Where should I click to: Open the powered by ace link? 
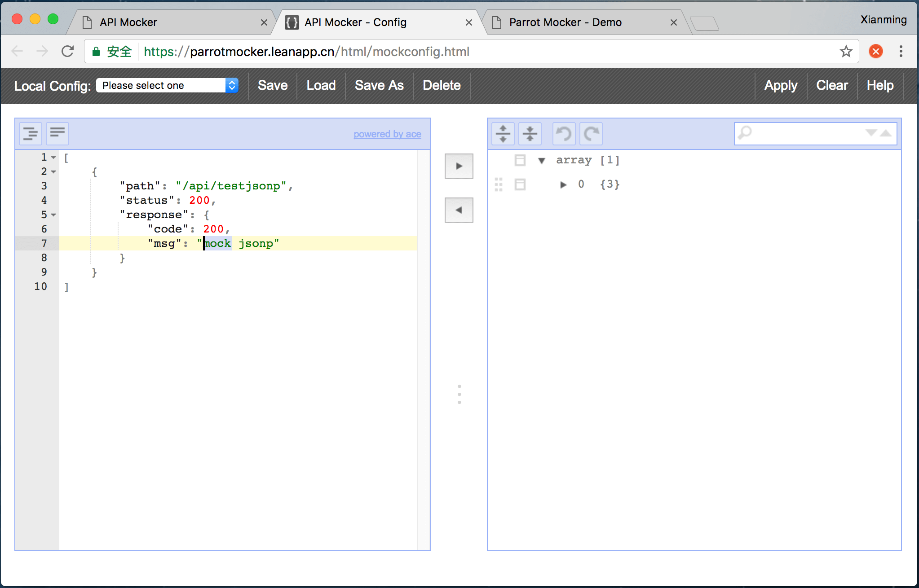pyautogui.click(x=387, y=134)
